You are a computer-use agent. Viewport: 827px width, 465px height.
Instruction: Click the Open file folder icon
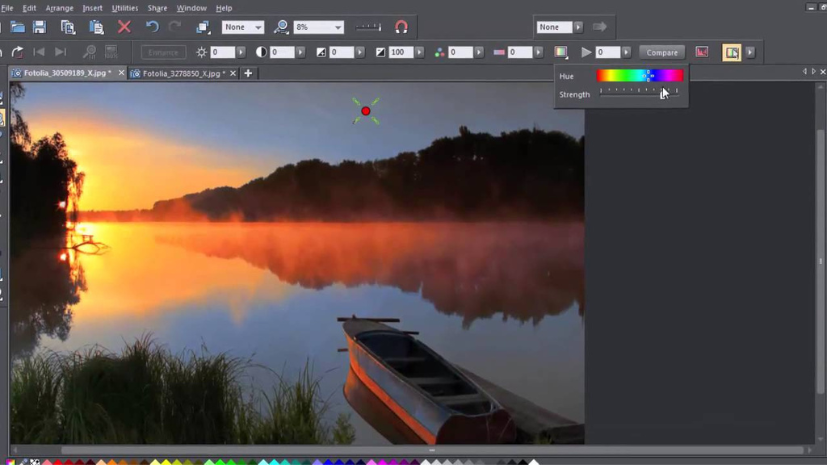coord(17,27)
